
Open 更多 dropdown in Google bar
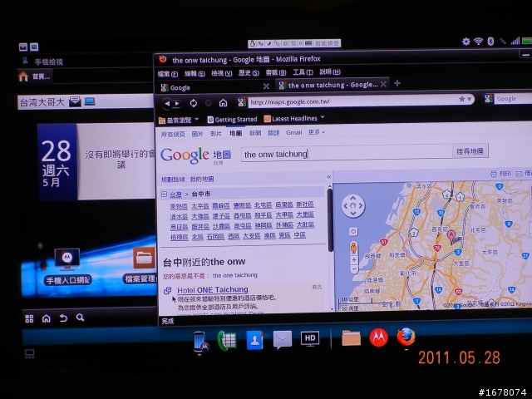[316, 132]
